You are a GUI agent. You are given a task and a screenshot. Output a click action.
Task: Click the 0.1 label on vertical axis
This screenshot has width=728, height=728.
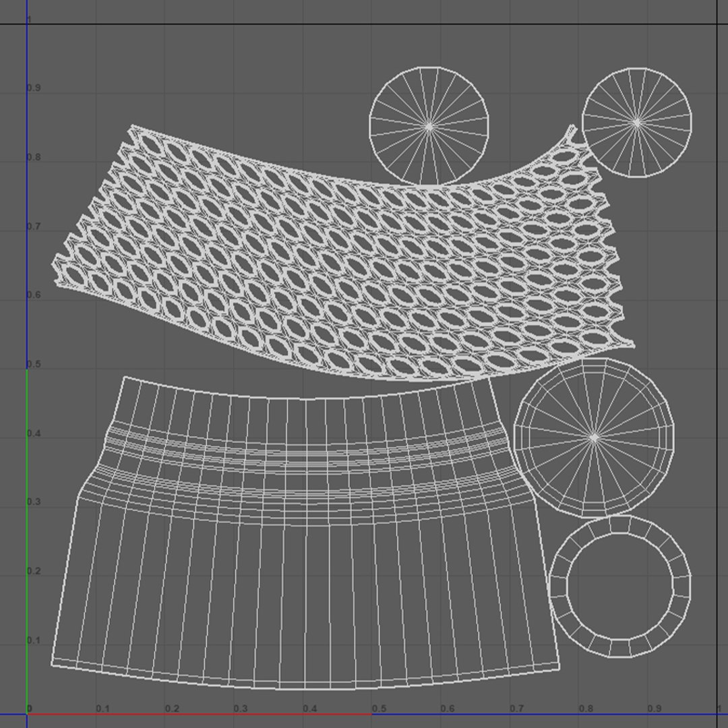34,640
